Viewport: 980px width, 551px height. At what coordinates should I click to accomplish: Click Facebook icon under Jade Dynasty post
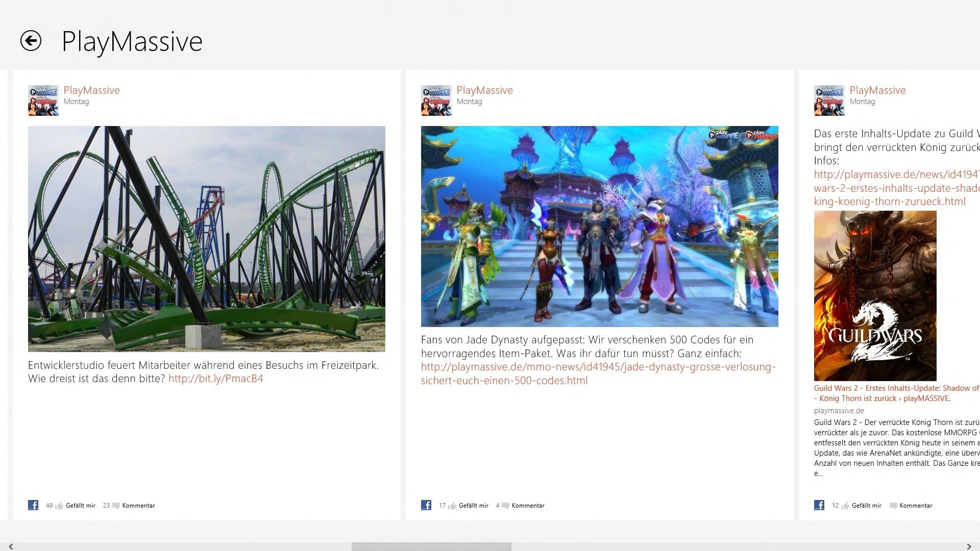pos(426,505)
